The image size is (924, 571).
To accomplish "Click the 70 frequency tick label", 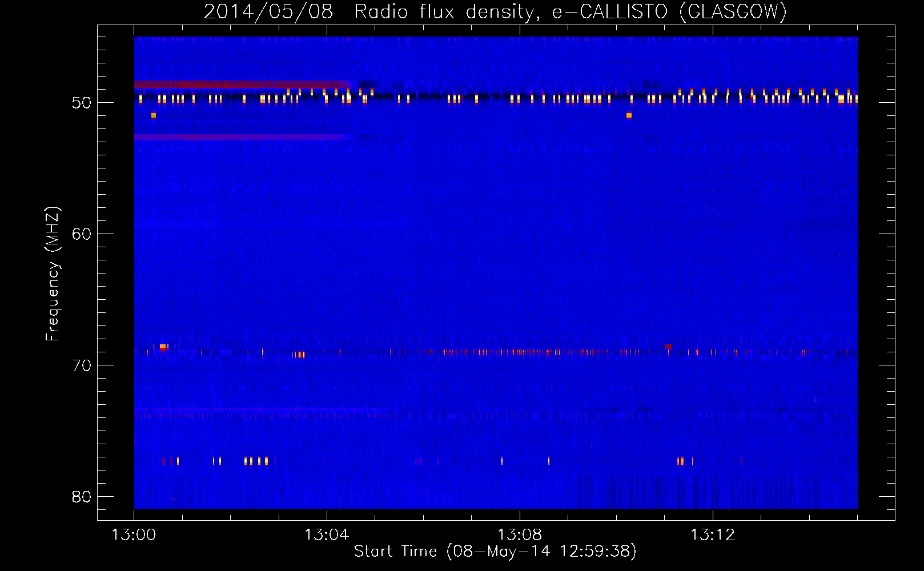I will (82, 365).
